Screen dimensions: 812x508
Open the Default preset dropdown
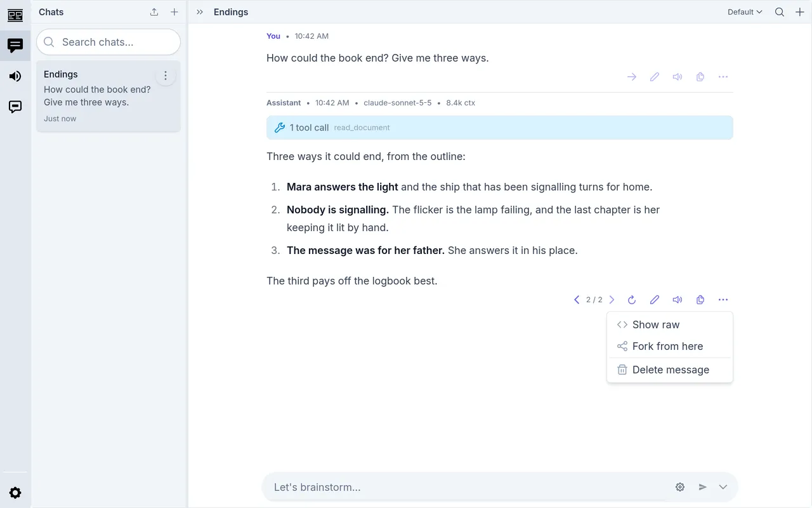pos(745,12)
